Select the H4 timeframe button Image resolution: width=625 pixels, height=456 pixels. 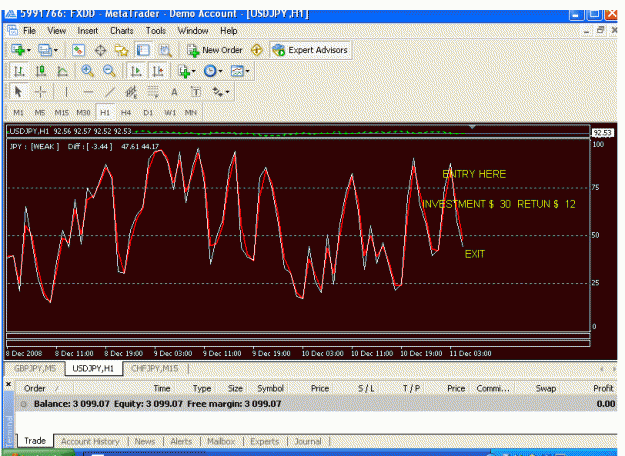click(126, 113)
